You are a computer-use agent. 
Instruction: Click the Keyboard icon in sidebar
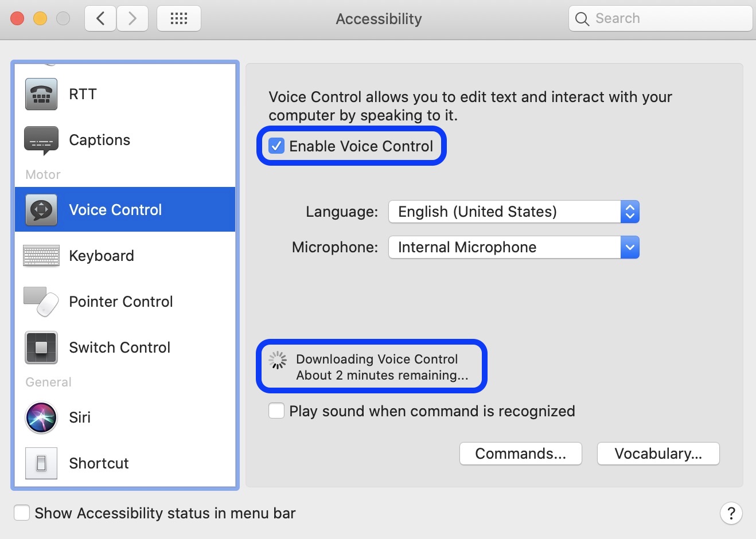[x=41, y=256]
